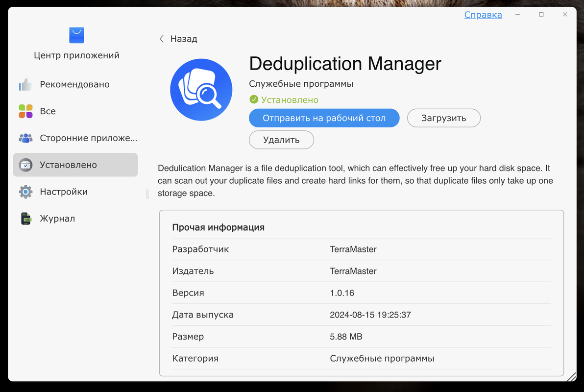The image size is (584, 392).
Task: Click the Служебные программы subtitle under title
Action: 301,84
